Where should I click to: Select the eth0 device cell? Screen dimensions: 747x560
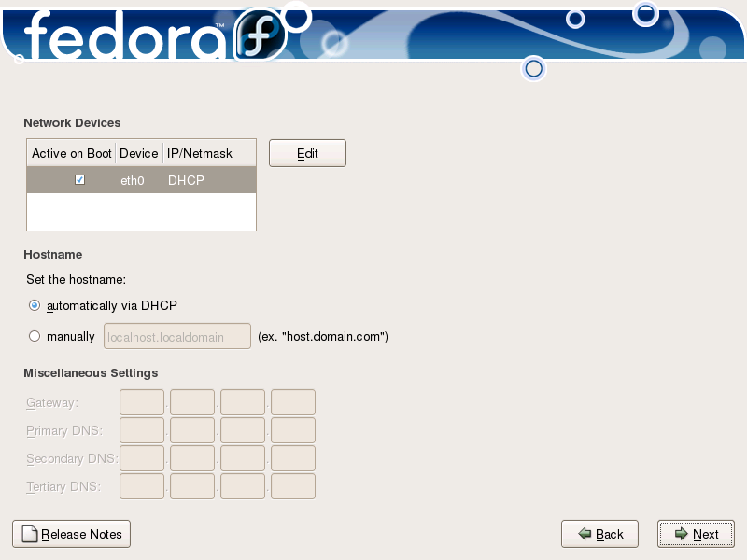pyautogui.click(x=133, y=180)
